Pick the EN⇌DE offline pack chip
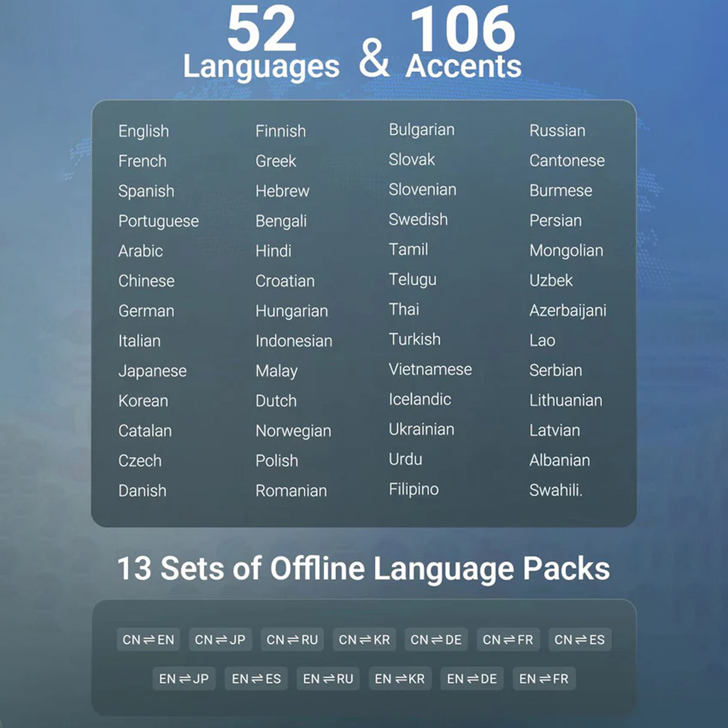This screenshot has width=728, height=728. pyautogui.click(x=472, y=679)
